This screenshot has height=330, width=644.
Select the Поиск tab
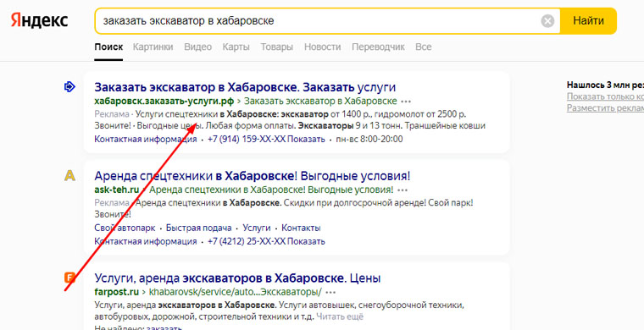point(108,47)
